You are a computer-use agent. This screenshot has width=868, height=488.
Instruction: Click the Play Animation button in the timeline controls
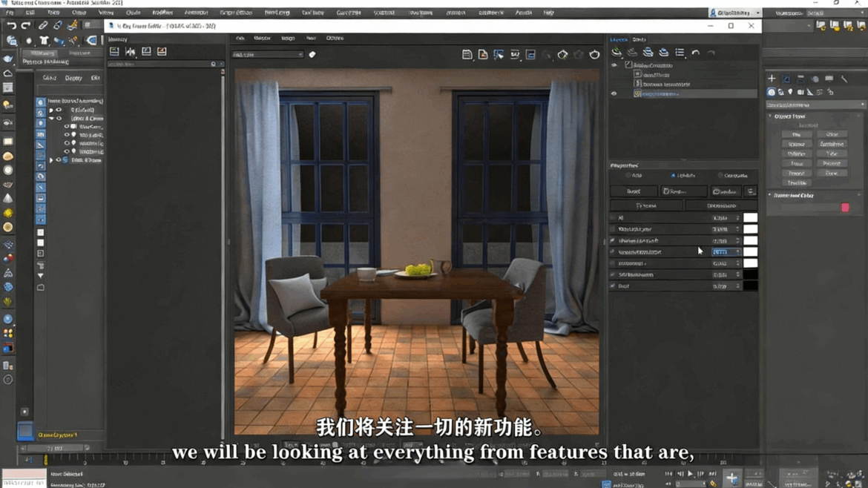tap(690, 474)
